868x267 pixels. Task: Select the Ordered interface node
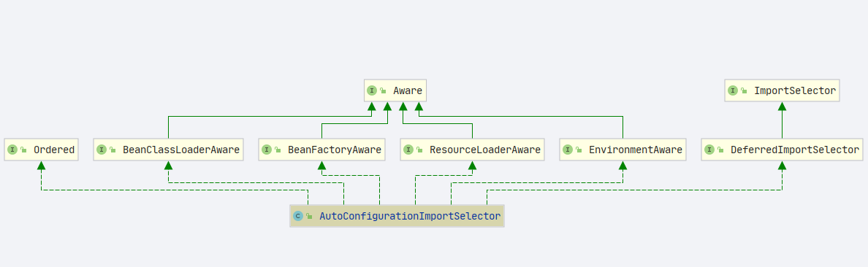(41, 150)
